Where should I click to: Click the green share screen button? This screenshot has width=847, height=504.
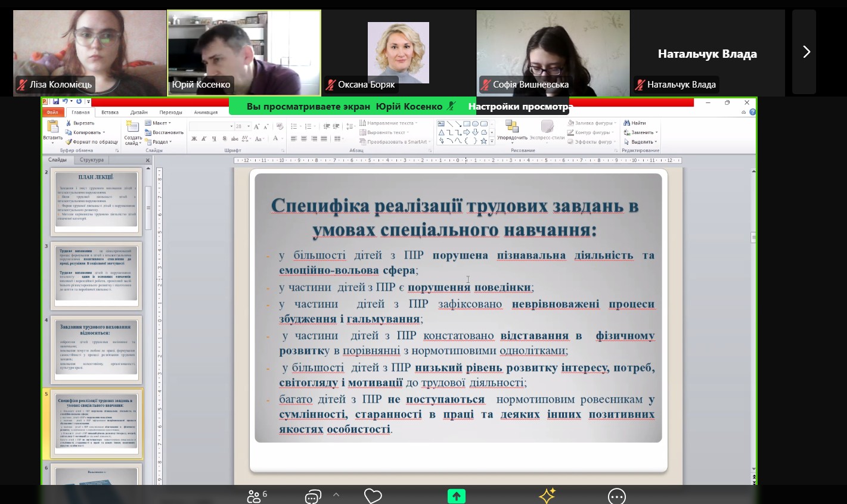[457, 496]
